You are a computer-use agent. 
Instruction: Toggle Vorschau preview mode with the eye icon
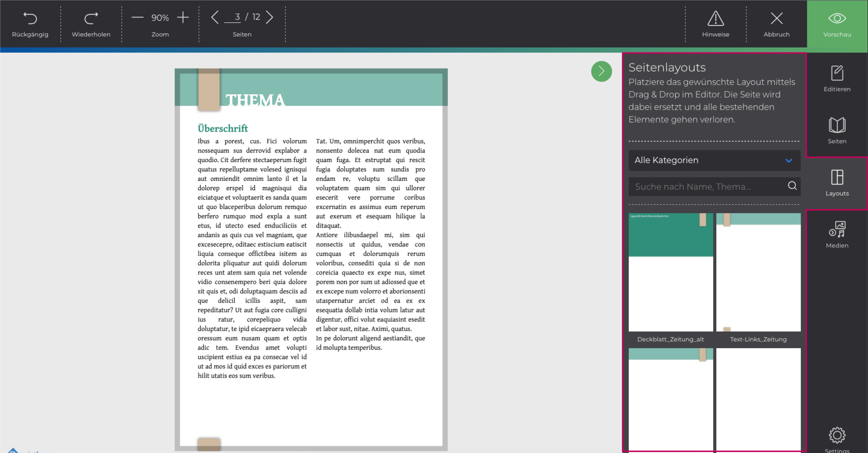837,18
